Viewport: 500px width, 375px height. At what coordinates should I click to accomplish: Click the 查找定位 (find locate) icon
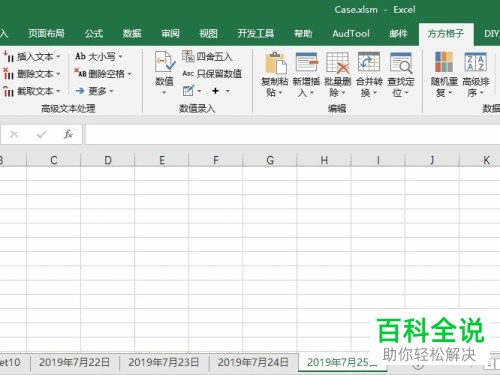401,62
